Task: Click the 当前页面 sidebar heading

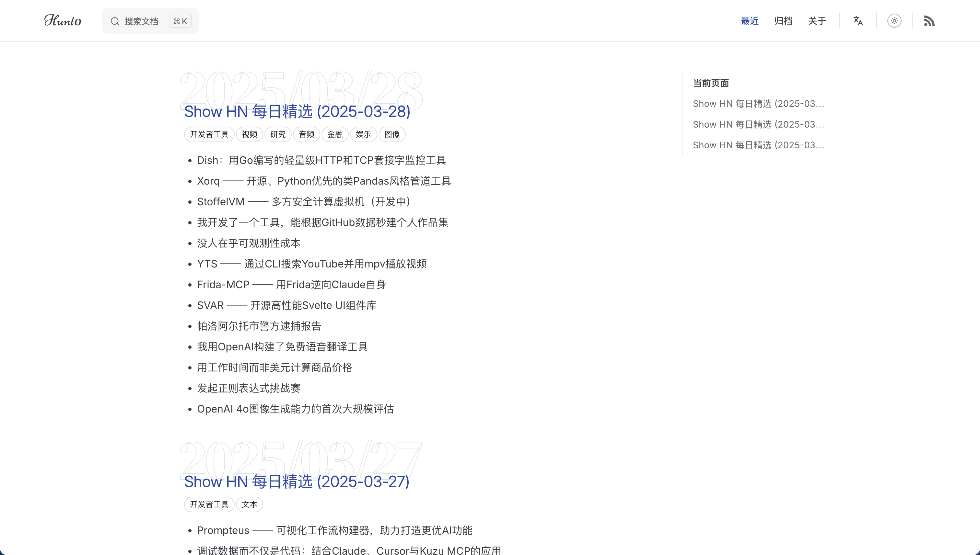Action: click(711, 83)
